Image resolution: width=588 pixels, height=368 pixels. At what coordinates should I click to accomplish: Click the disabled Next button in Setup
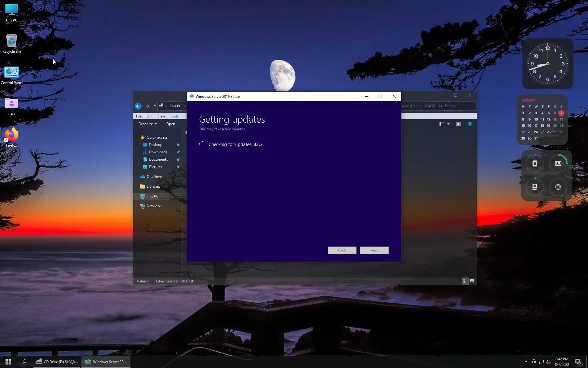click(x=374, y=250)
